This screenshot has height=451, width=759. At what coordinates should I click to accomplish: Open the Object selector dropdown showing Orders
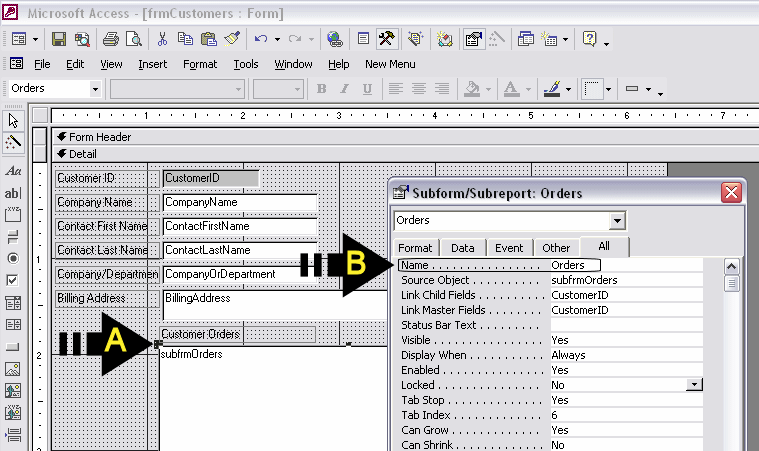[96, 89]
